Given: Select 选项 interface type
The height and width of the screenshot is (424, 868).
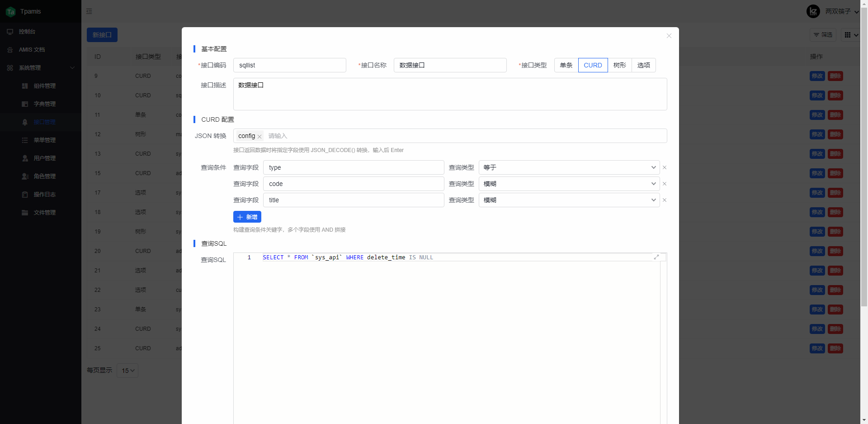Looking at the screenshot, I should coord(644,65).
